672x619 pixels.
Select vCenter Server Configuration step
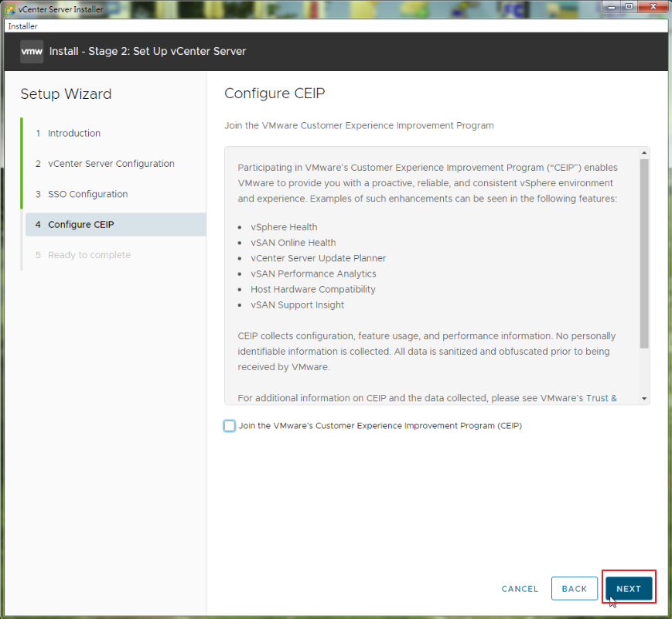(111, 164)
